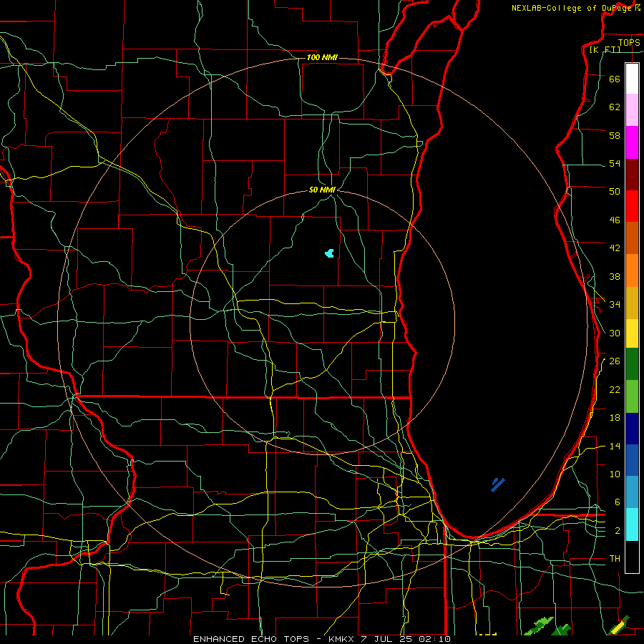644x644 pixels.
Task: Click the yellow-cored echo at the bottom right corner
Action: (620, 626)
